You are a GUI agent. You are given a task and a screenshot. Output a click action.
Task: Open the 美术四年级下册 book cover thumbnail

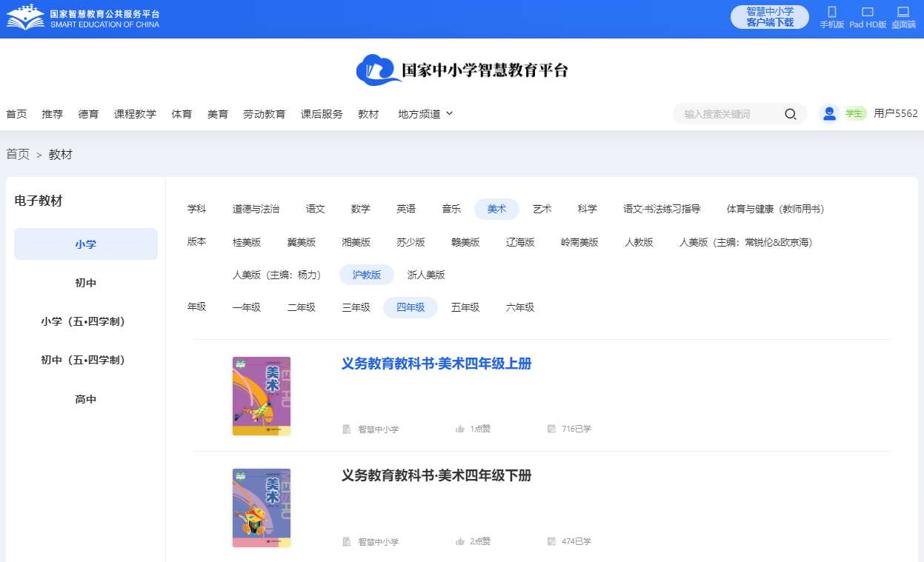point(262,507)
